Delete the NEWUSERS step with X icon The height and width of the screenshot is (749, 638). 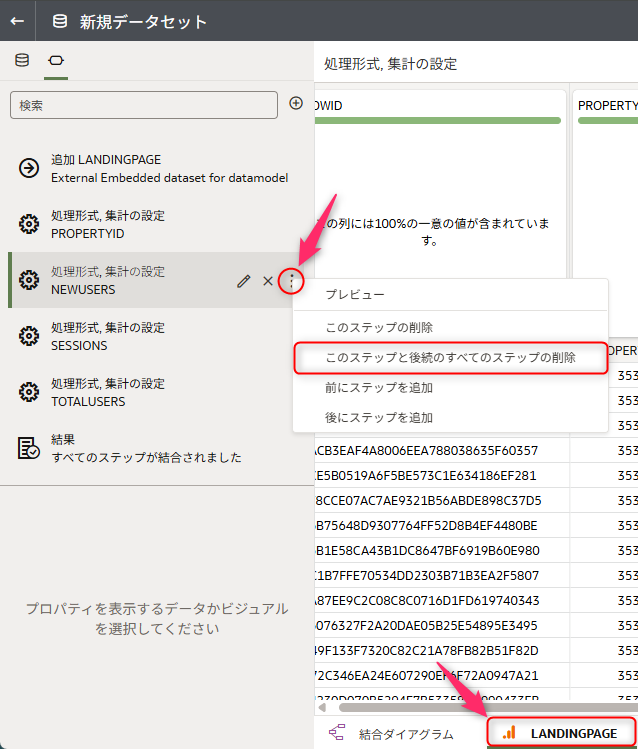point(268,281)
